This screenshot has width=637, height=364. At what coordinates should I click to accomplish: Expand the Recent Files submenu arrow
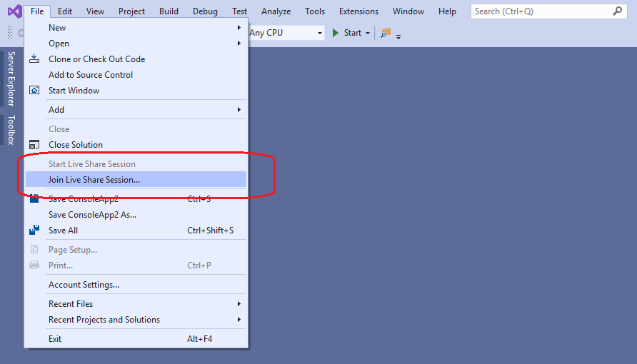tap(239, 303)
